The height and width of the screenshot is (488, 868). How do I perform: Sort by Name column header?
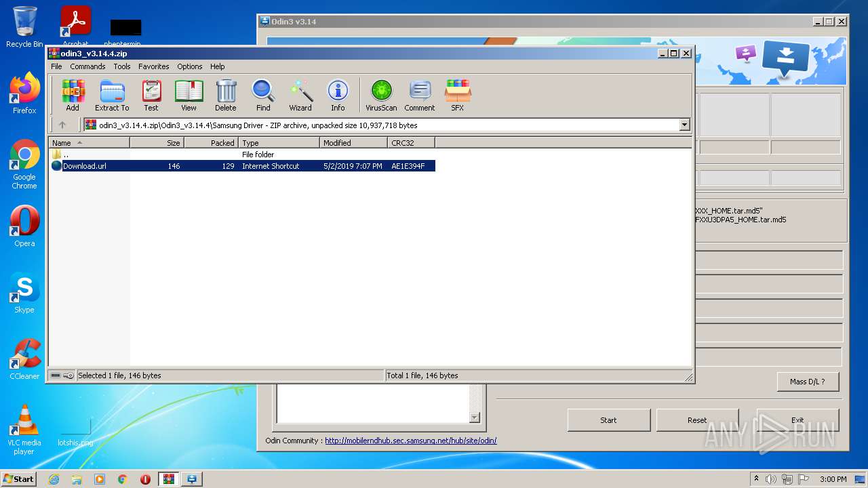[x=89, y=143]
